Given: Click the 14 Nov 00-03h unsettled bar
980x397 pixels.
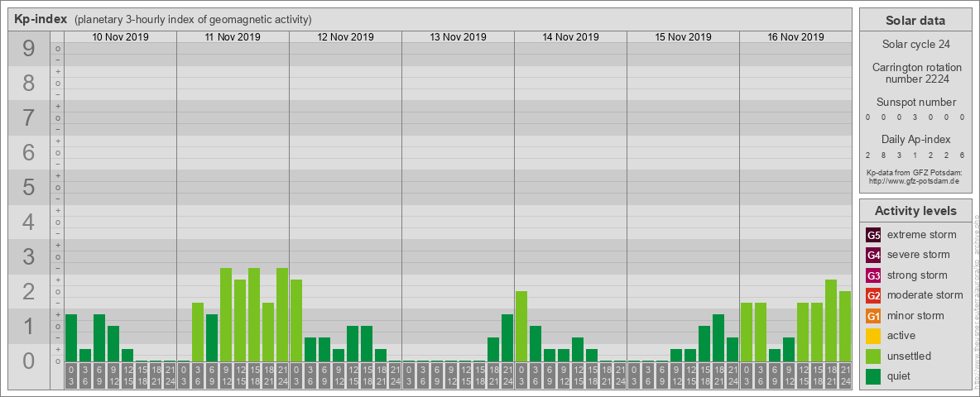Looking at the screenshot, I should 521,327.
